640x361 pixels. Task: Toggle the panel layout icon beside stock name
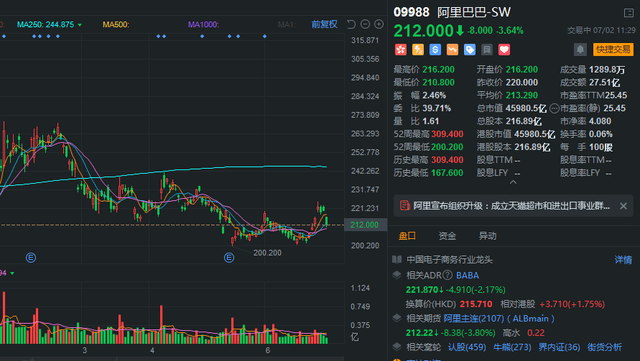629,13
